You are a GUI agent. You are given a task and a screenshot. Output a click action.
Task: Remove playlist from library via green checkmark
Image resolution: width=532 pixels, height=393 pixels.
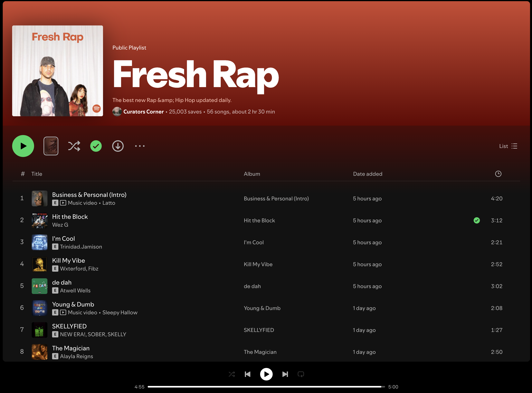(96, 146)
